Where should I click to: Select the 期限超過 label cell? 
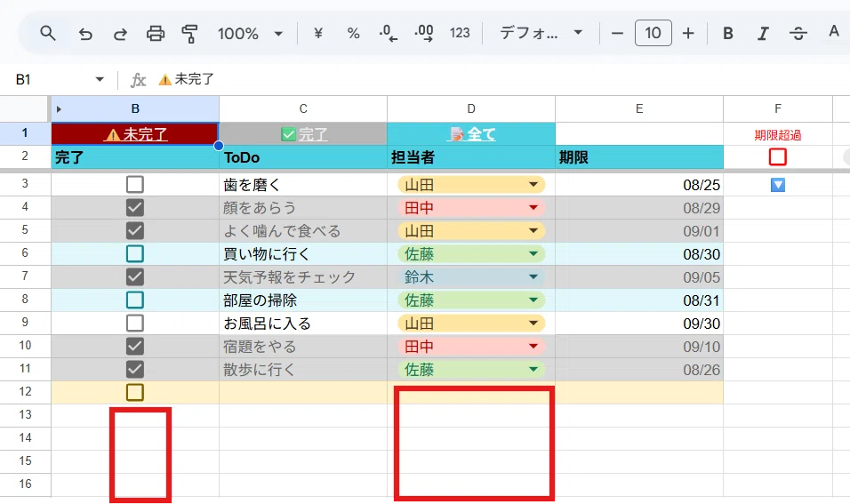778,134
